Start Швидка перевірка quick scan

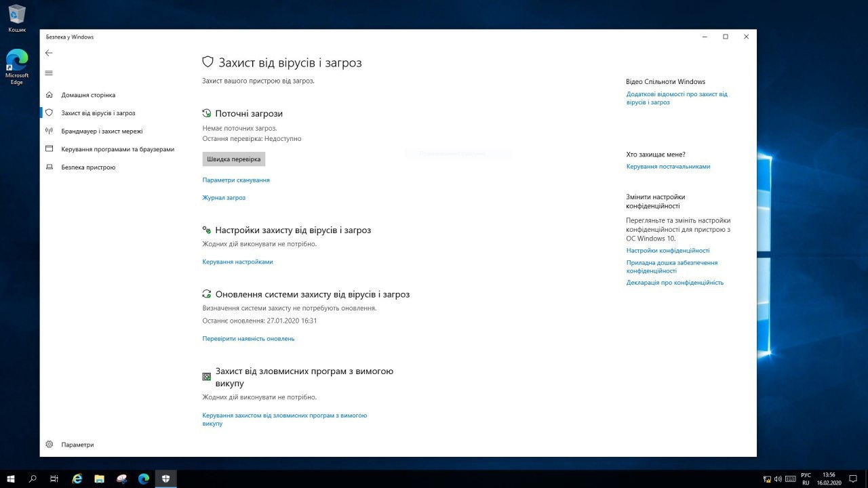click(x=234, y=159)
